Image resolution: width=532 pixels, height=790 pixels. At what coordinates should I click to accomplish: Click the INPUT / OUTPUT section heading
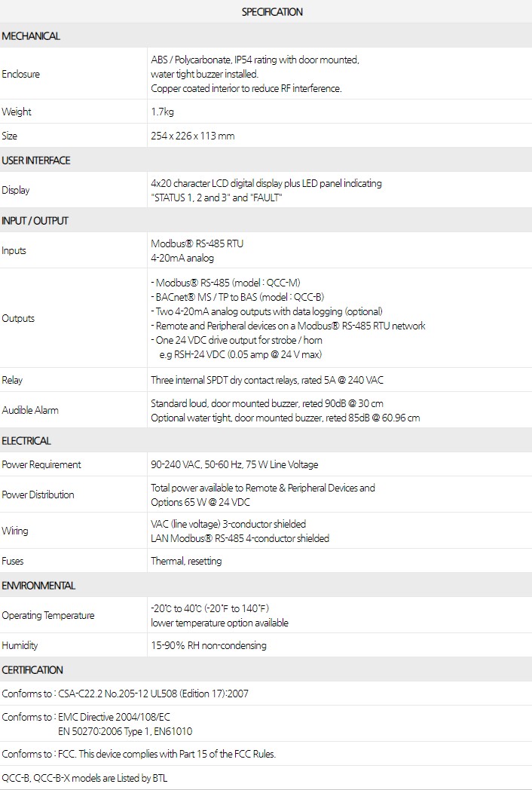[35, 221]
